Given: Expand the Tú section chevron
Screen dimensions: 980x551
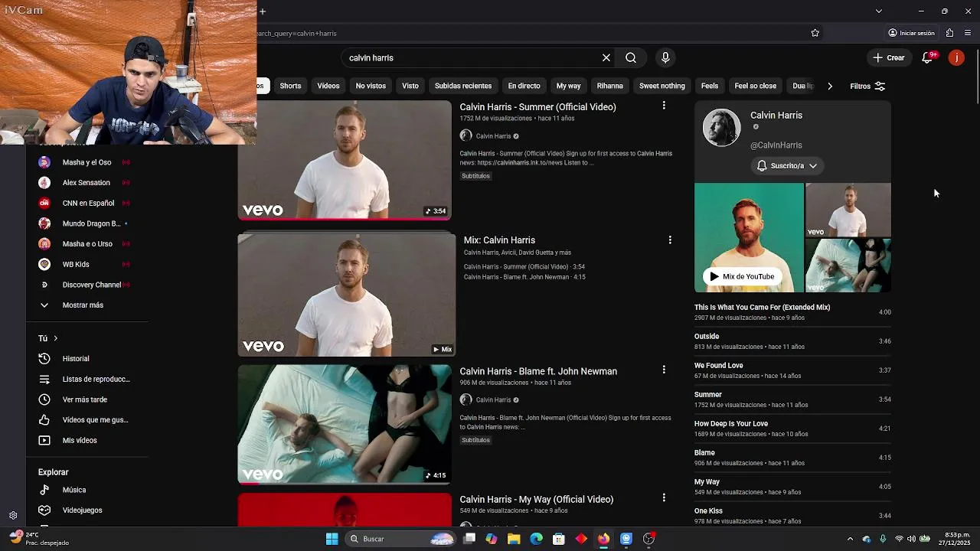Looking at the screenshot, I should point(55,338).
